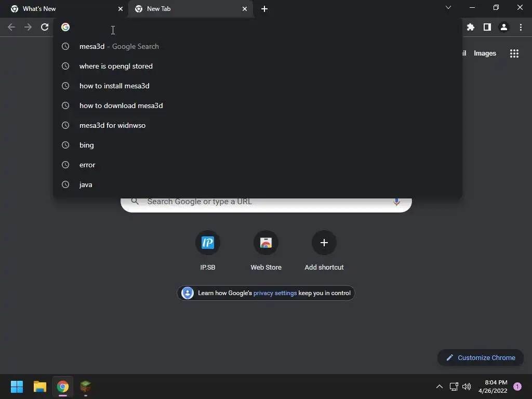Open the Minecraft block taskbar icon

pyautogui.click(x=86, y=387)
